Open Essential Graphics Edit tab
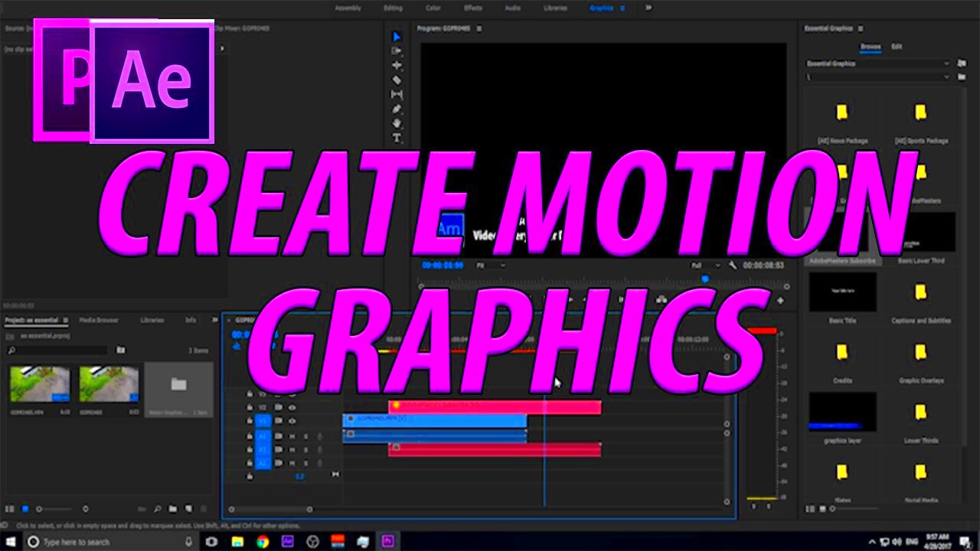This screenshot has height=551, width=980. coord(897,47)
